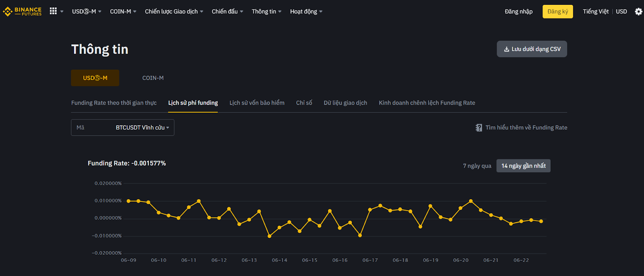644x276 pixels.
Task: Click the 06-22 x-axis date label
Action: tap(521, 260)
